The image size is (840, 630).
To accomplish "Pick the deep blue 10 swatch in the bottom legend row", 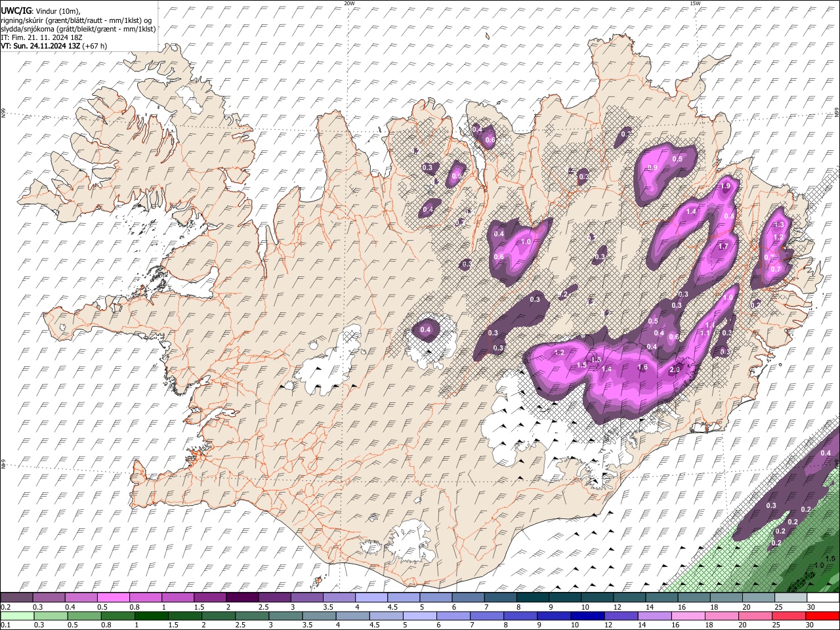I will 587,616.
